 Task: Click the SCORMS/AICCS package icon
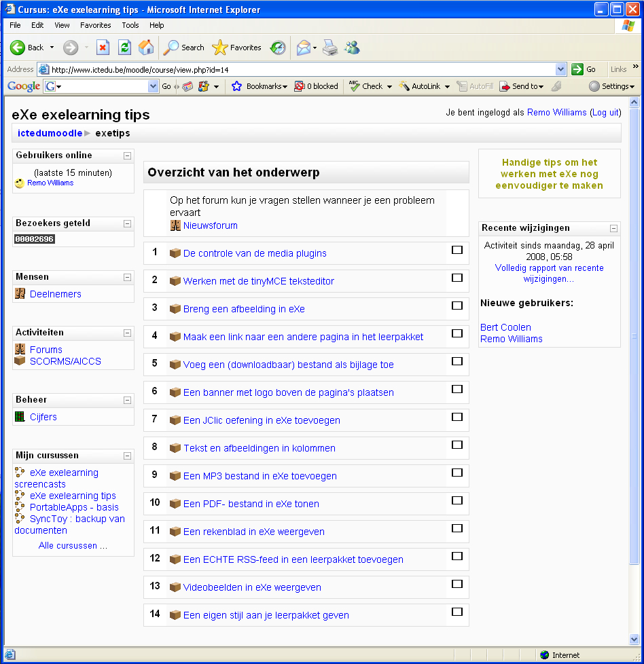(20, 361)
